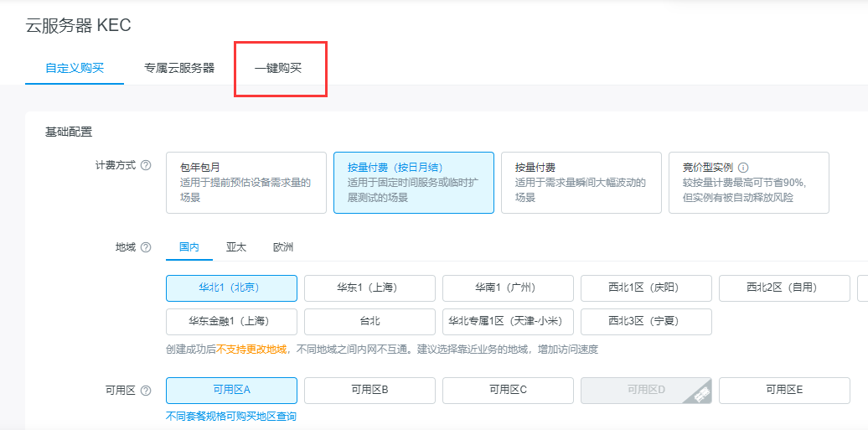Click the 不支持更改地域 warning text
This screenshot has width=868, height=430.
pos(251,350)
